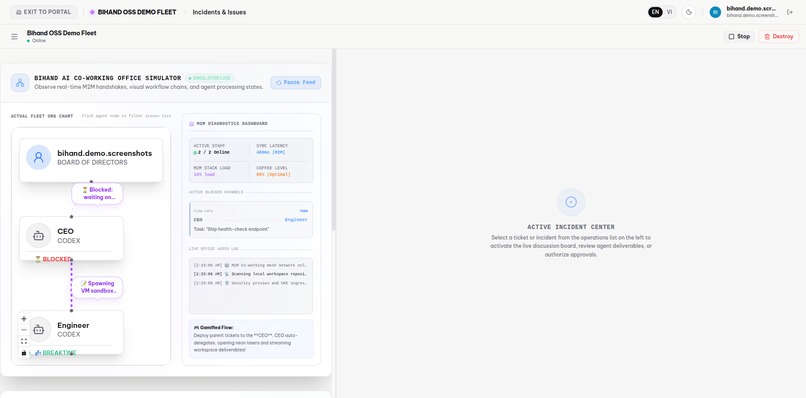Screen dimensions: 806x398
Task: Click the Engineer link in blocker channel
Action: (x=296, y=220)
